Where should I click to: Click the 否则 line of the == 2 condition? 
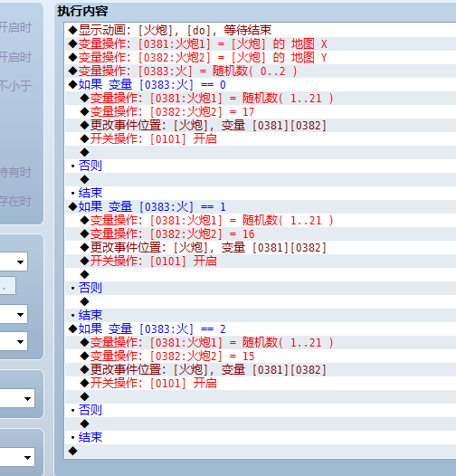click(261, 411)
